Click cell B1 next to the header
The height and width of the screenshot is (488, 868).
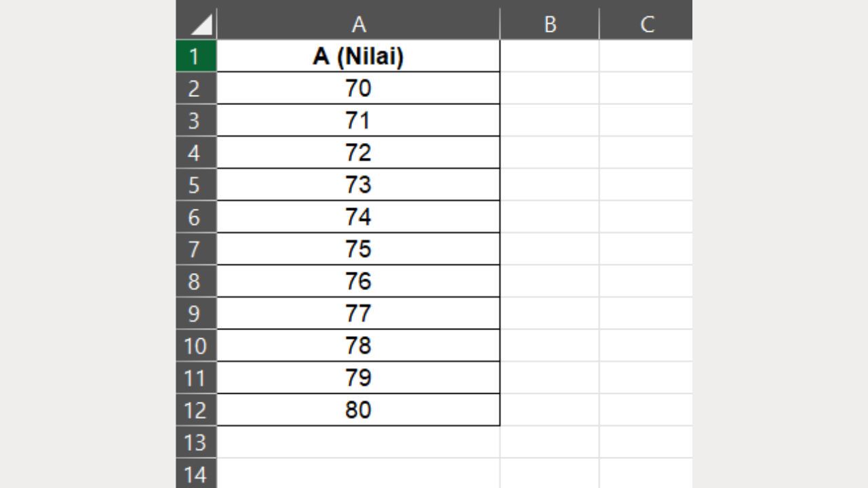coord(549,56)
